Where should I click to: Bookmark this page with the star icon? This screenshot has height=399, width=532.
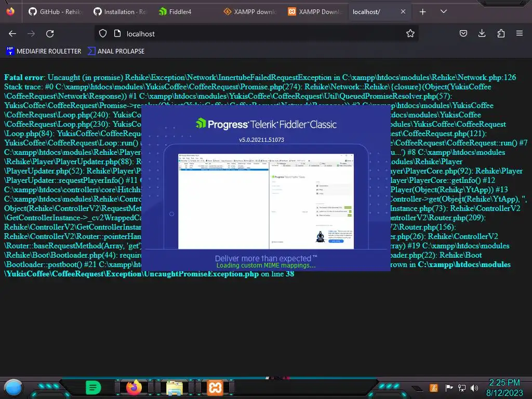410,33
